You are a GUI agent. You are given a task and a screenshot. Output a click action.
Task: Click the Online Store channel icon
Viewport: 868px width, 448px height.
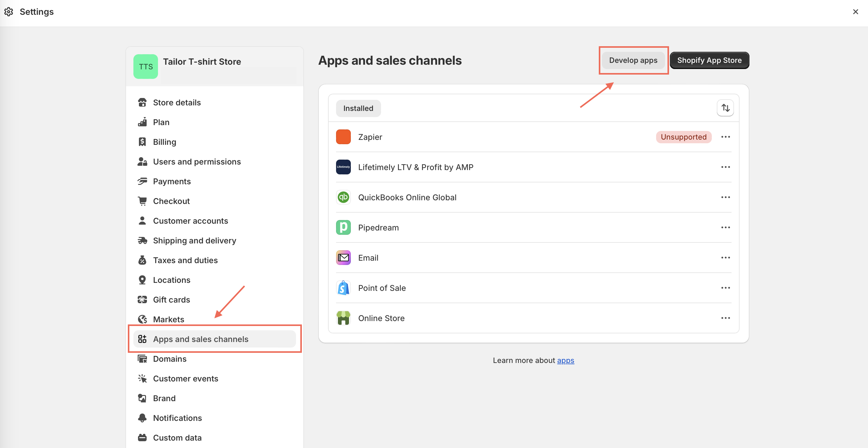[343, 318]
